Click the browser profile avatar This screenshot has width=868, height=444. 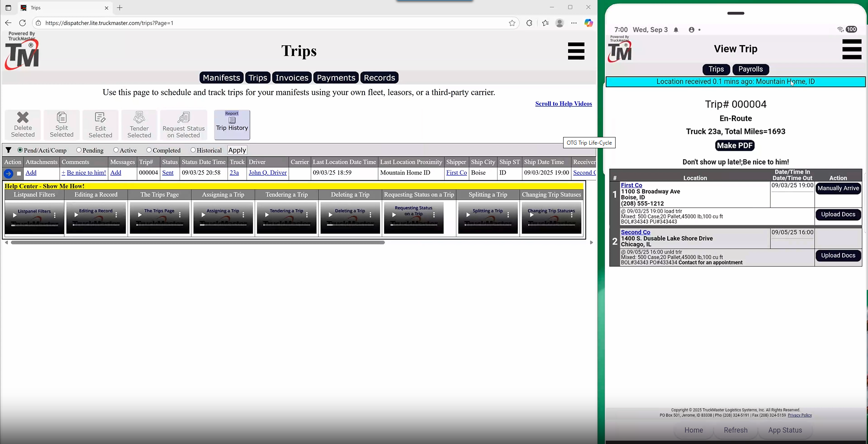[x=560, y=23]
